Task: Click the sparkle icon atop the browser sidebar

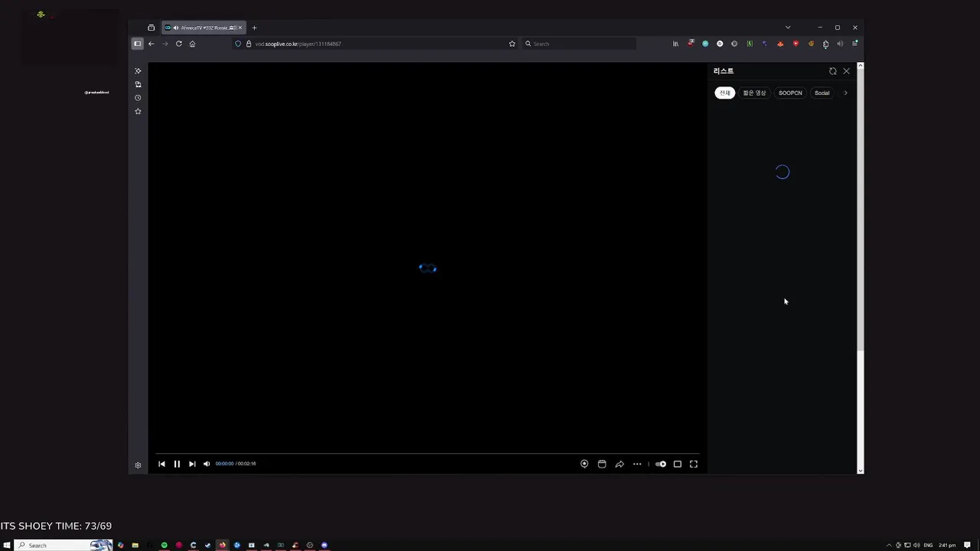Action: tap(138, 71)
